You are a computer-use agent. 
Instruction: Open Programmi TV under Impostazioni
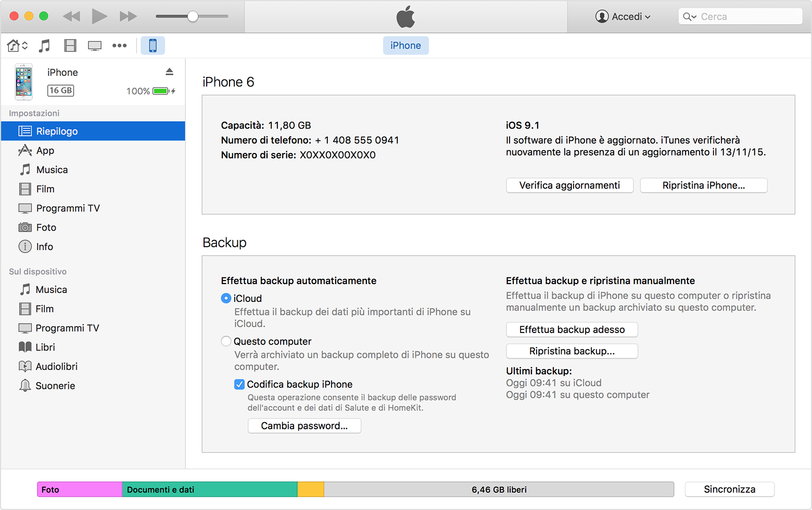tap(93, 208)
